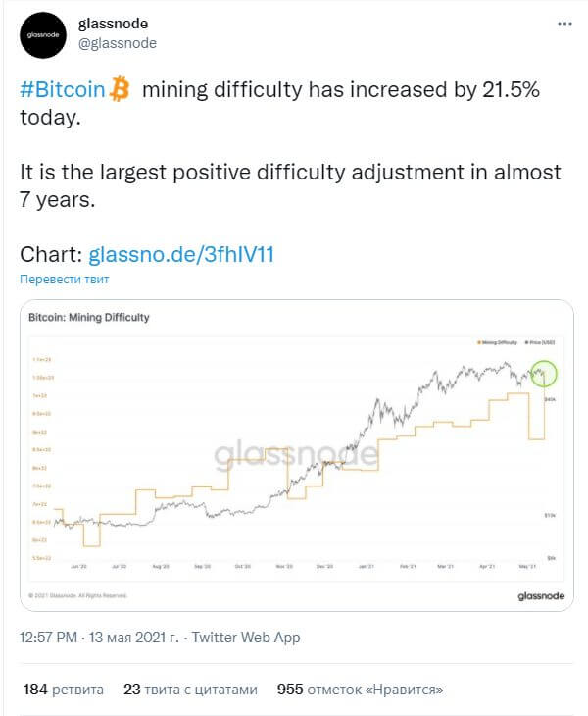Open the #Bitcoin hashtag link
The width and height of the screenshot is (588, 716).
point(63,89)
